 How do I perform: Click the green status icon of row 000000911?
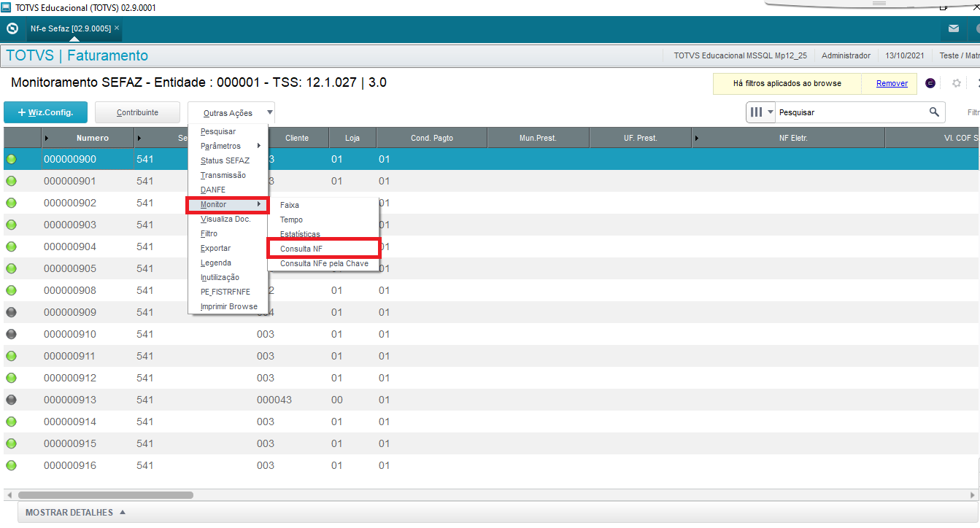pyautogui.click(x=11, y=356)
